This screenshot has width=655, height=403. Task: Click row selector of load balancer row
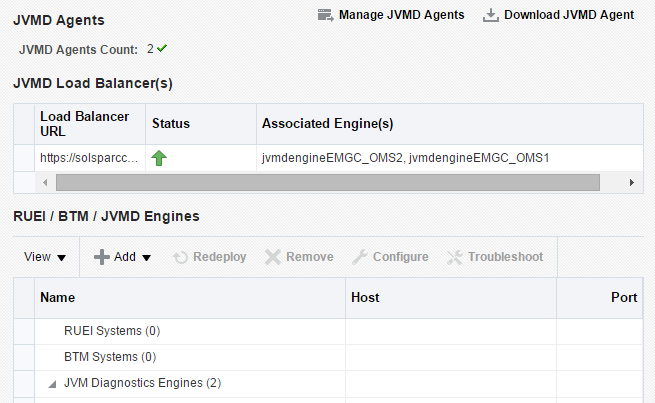click(24, 158)
